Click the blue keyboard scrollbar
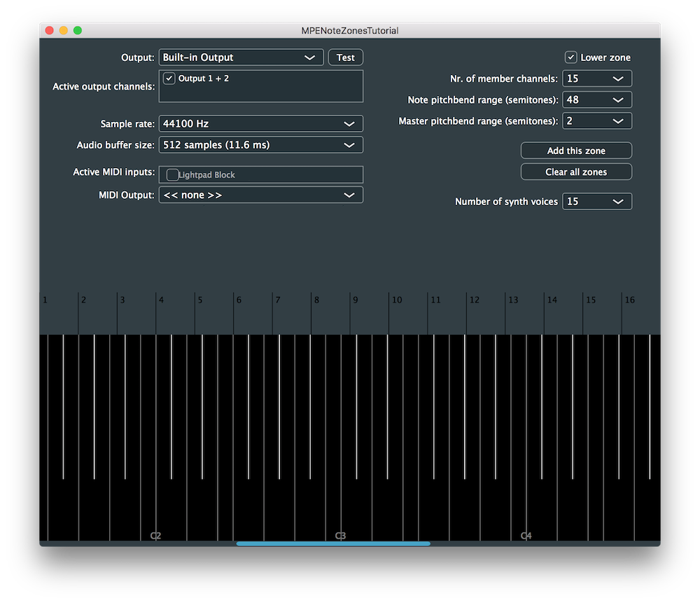The image size is (700, 603). tap(332, 543)
